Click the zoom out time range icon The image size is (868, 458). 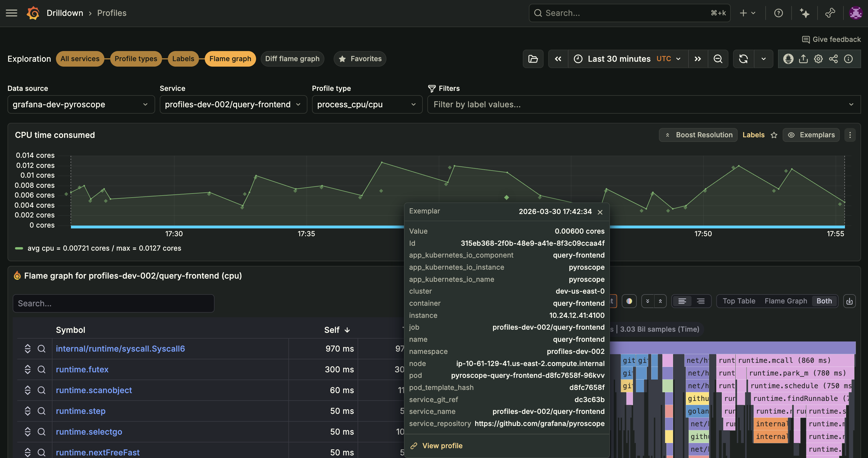tap(718, 59)
